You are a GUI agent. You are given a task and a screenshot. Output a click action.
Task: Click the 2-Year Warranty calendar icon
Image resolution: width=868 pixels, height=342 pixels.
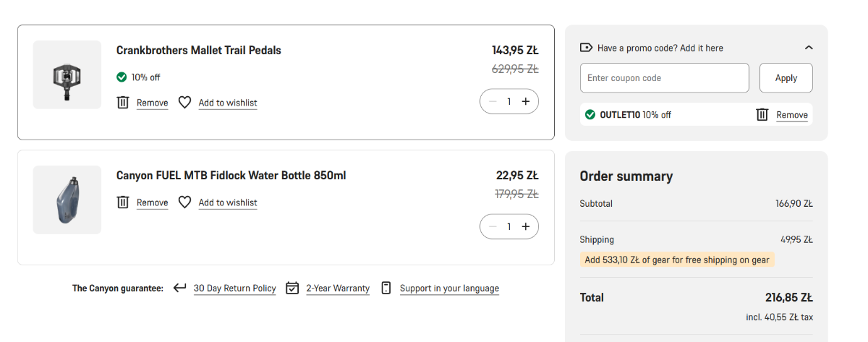(x=292, y=288)
